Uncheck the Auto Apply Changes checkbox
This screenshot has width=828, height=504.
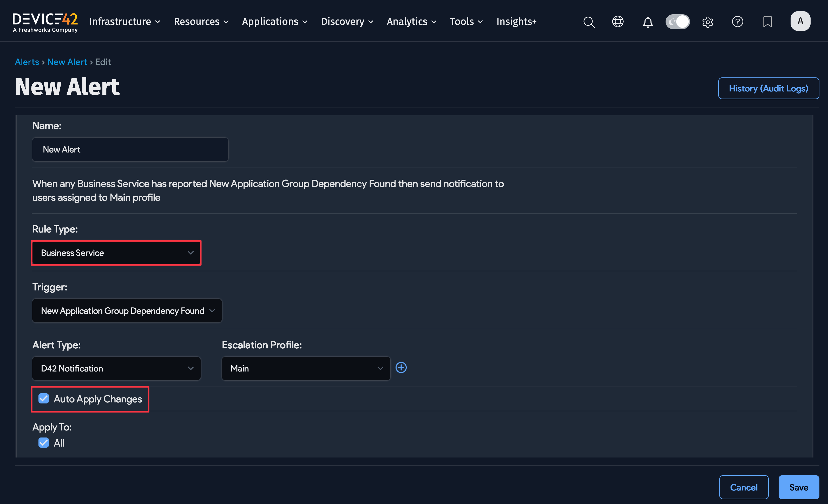click(x=43, y=399)
